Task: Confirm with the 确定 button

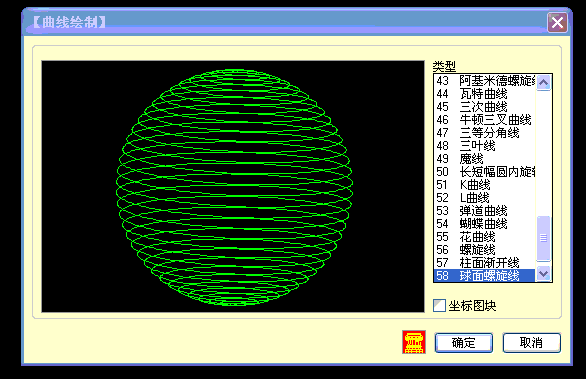Action: point(463,342)
